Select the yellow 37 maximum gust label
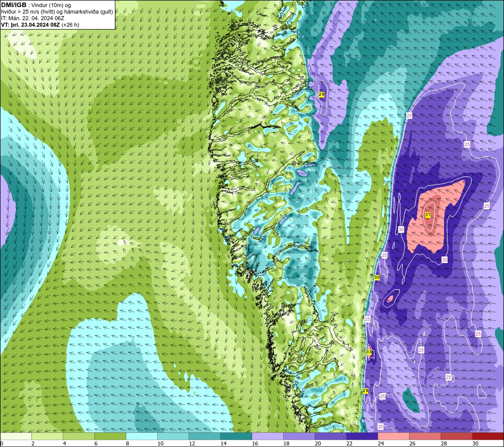504x447 pixels. click(428, 215)
